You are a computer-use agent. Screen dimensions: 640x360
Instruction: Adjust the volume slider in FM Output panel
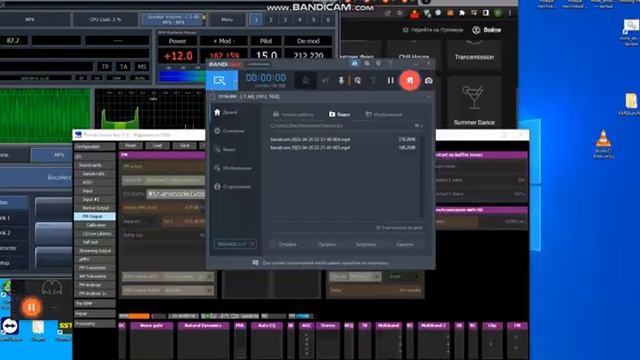coord(164,208)
